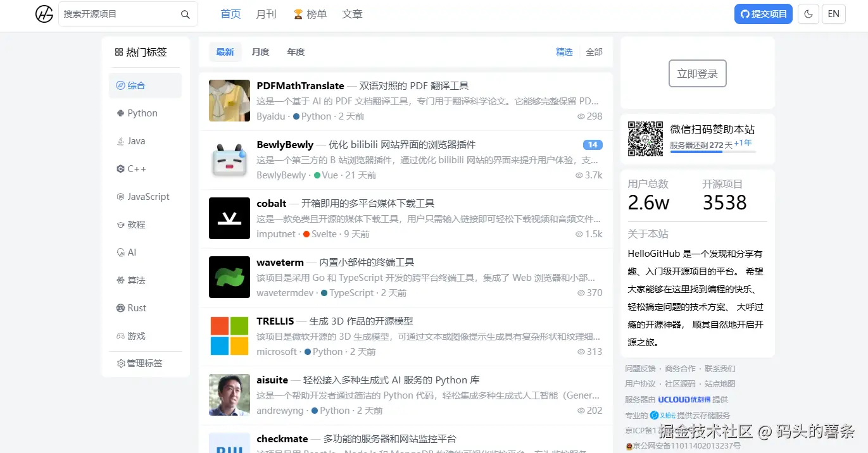Image resolution: width=868 pixels, height=453 pixels.
Task: Click the 用户总数 value 2.6w
Action: (648, 202)
